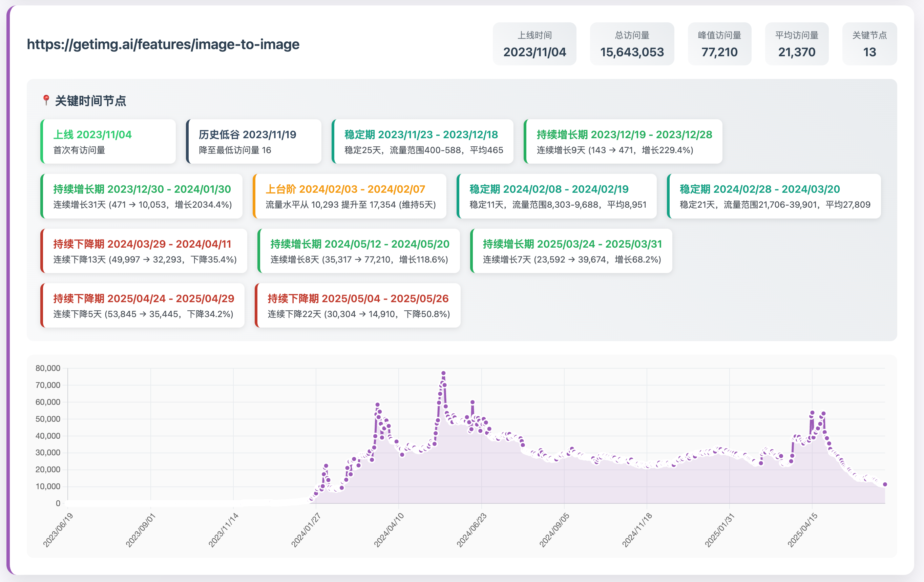Select the 上线时间 2023/11/04 stat card

534,44
